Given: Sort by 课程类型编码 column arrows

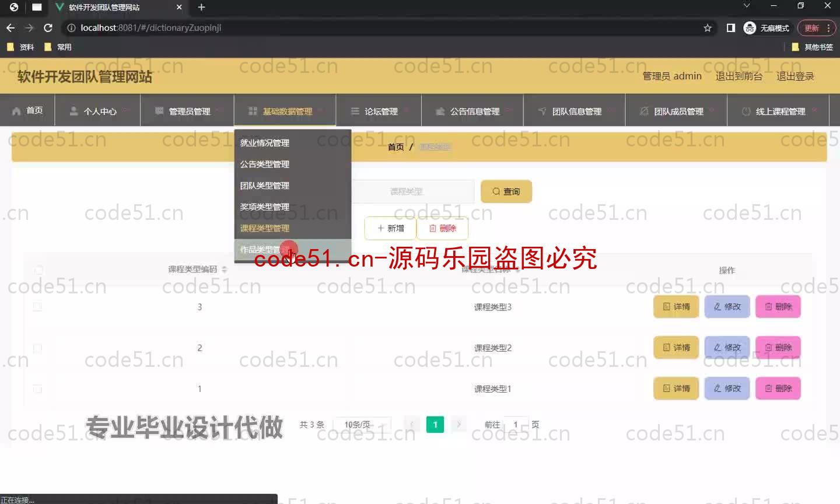Looking at the screenshot, I should pyautogui.click(x=225, y=269).
